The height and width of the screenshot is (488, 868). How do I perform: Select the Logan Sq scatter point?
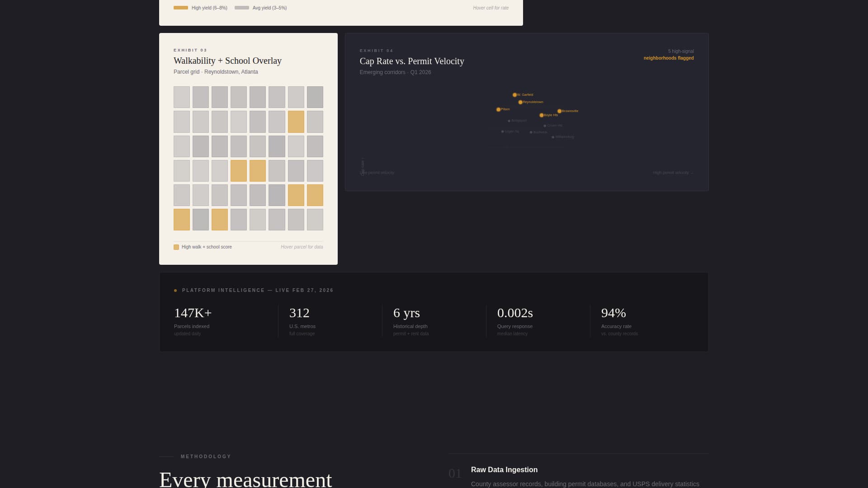tap(502, 131)
